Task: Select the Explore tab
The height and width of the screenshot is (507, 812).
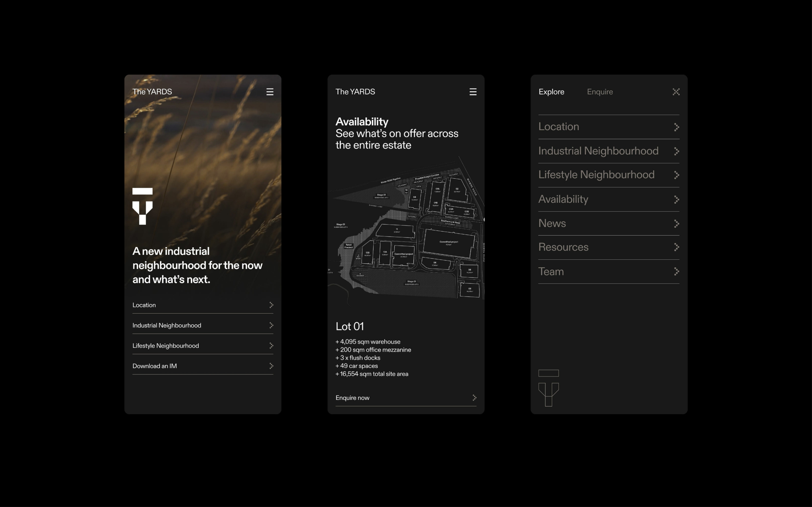Action: point(551,92)
